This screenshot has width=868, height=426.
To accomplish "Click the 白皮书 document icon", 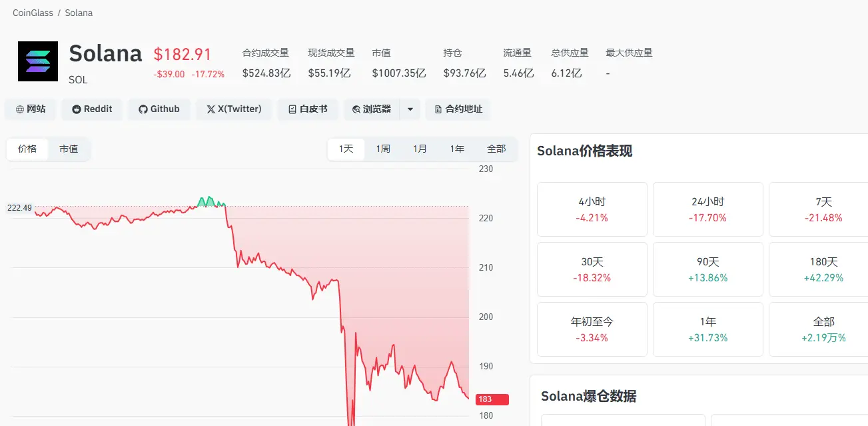I will 292,109.
